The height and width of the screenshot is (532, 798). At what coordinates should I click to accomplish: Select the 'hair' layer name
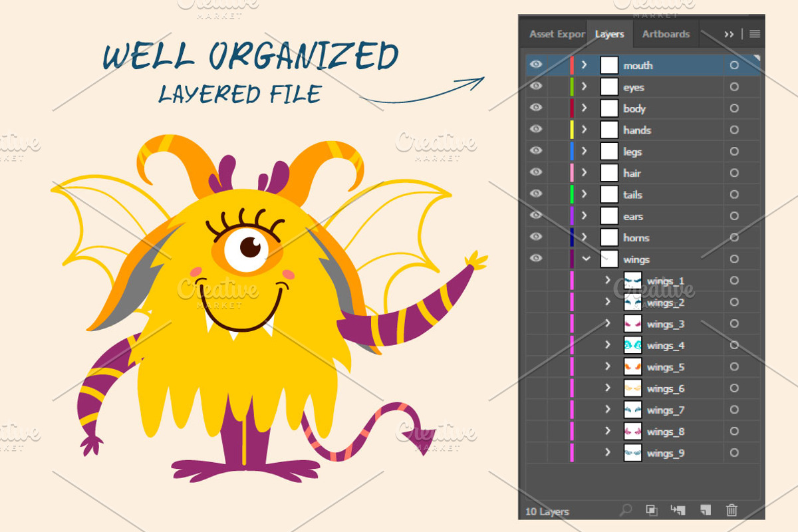632,173
